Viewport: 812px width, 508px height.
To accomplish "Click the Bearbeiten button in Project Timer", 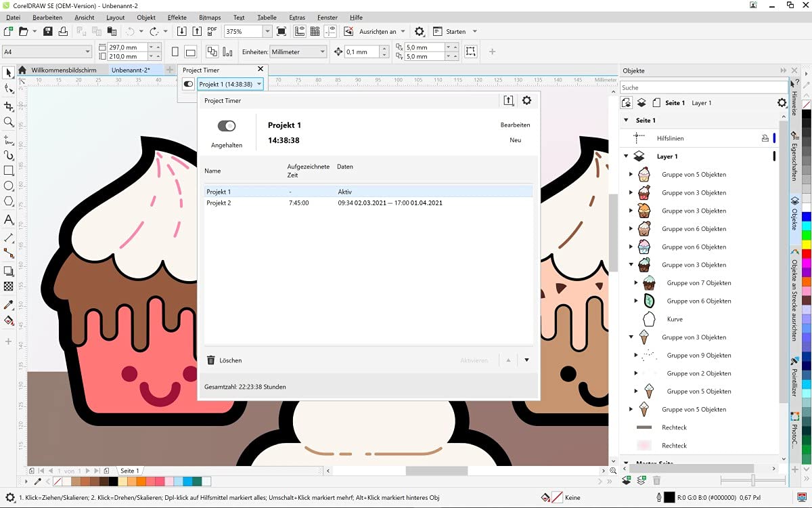I will click(x=515, y=125).
